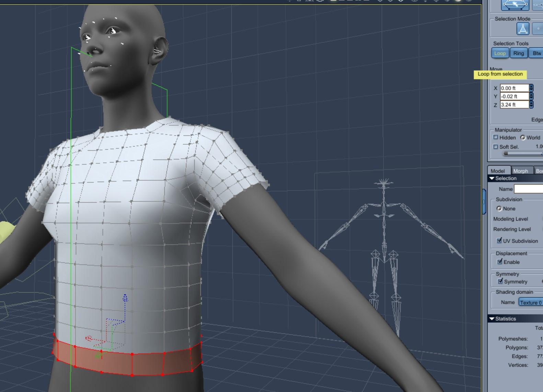Click the 'Polygons:' statistics label
This screenshot has width=543, height=392.
click(x=517, y=347)
